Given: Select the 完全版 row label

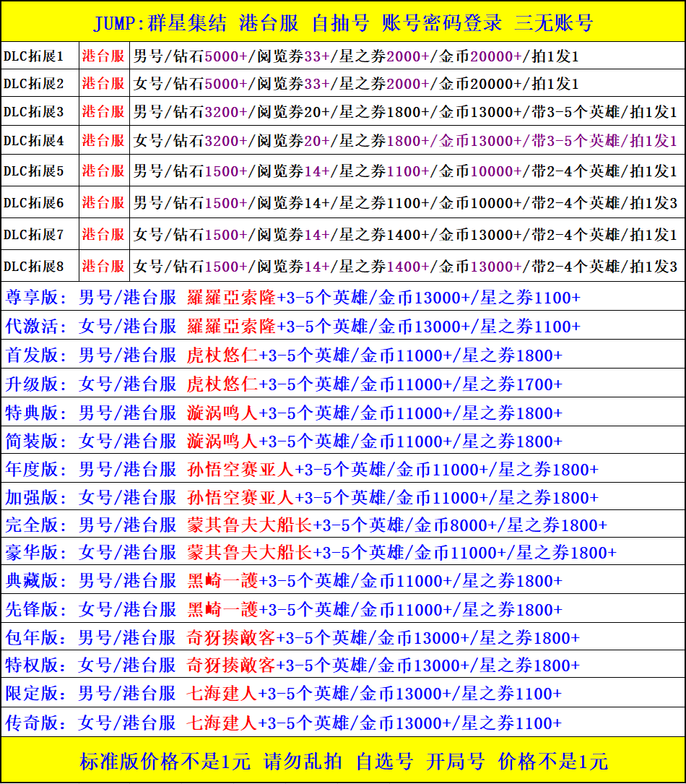Looking at the screenshot, I should tap(36, 525).
